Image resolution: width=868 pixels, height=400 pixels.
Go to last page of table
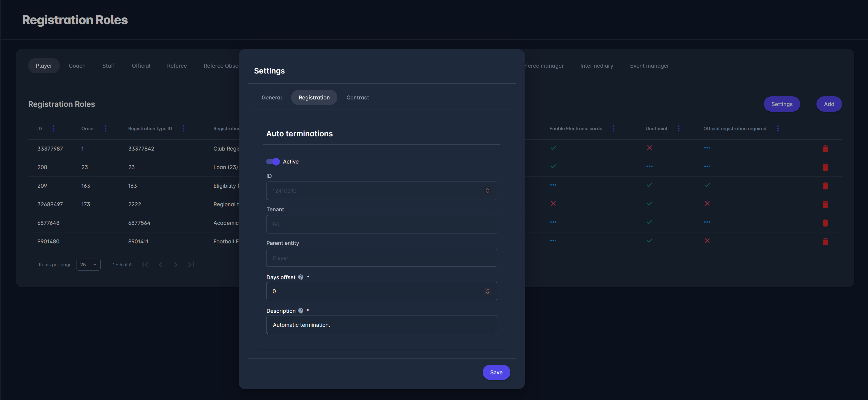191,264
